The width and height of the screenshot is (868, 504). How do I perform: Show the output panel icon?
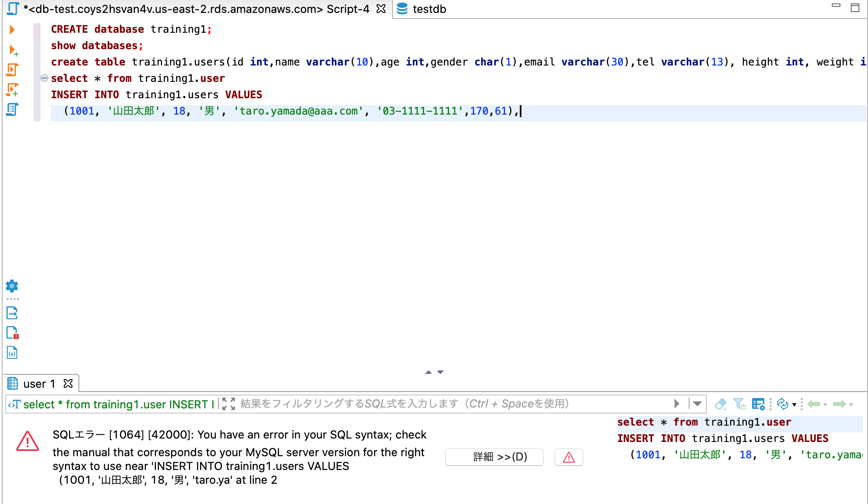(x=12, y=313)
